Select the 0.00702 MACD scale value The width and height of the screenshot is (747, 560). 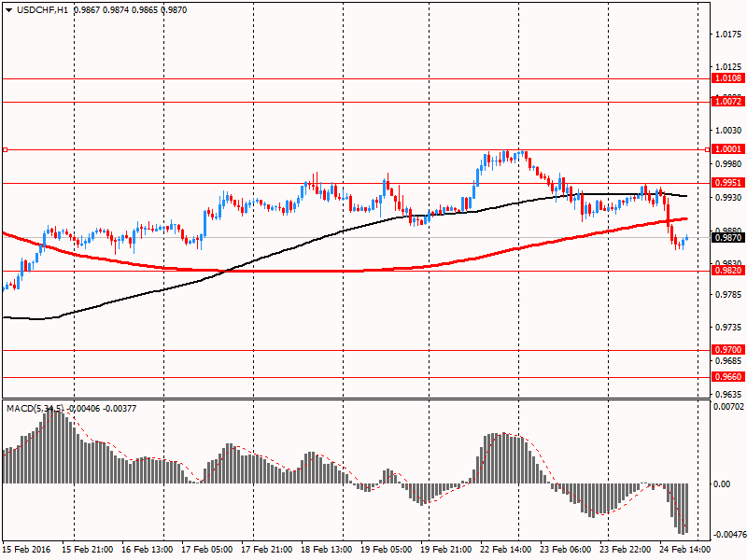[728, 407]
